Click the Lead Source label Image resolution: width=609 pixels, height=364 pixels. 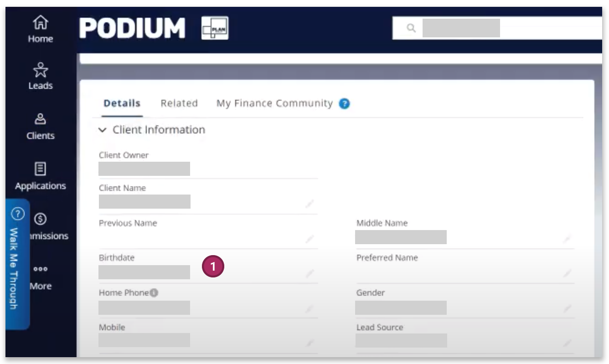click(380, 328)
